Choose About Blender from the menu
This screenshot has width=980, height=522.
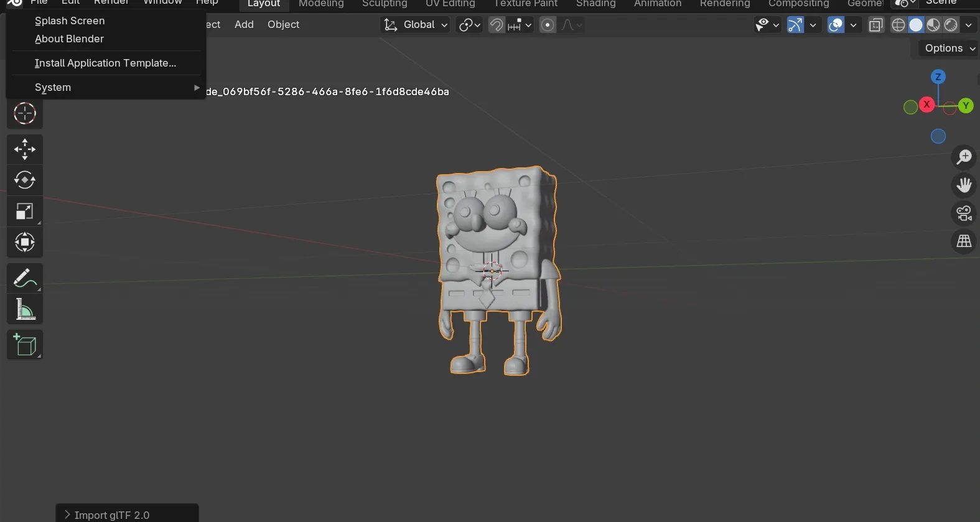pos(106,39)
